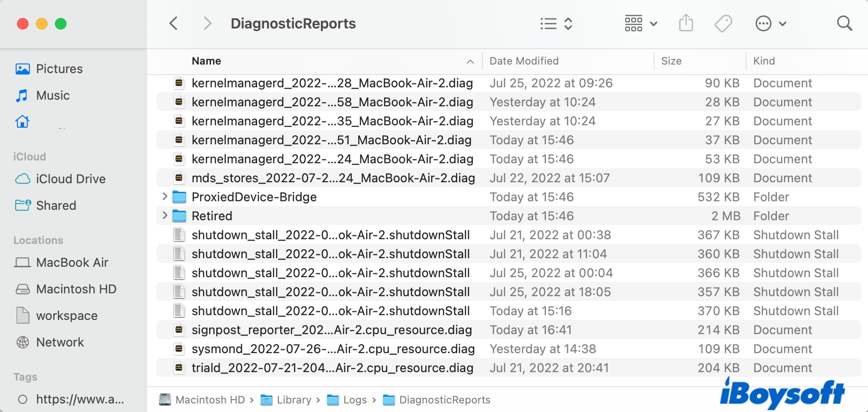Sort files by Size column
The height and width of the screenshot is (412, 868).
[671, 61]
